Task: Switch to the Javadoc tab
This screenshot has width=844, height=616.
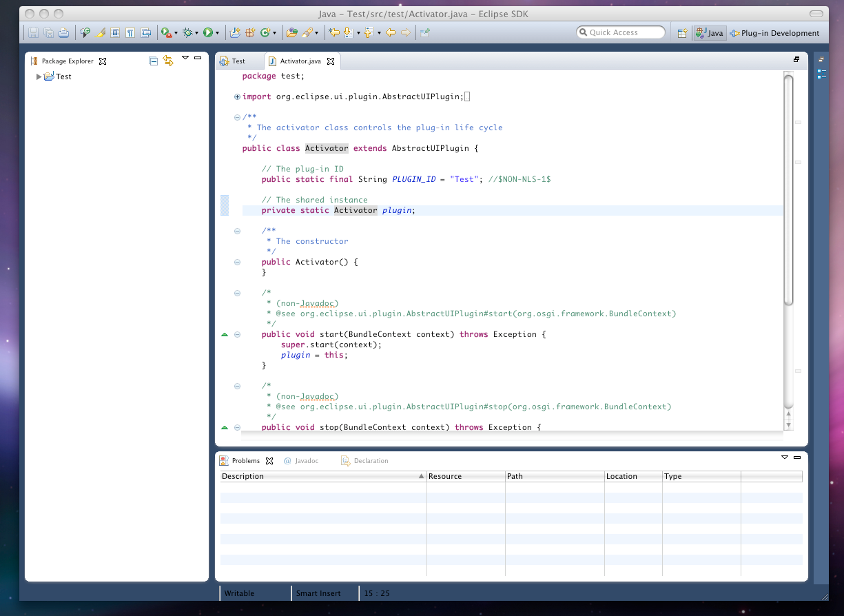Action: click(306, 461)
